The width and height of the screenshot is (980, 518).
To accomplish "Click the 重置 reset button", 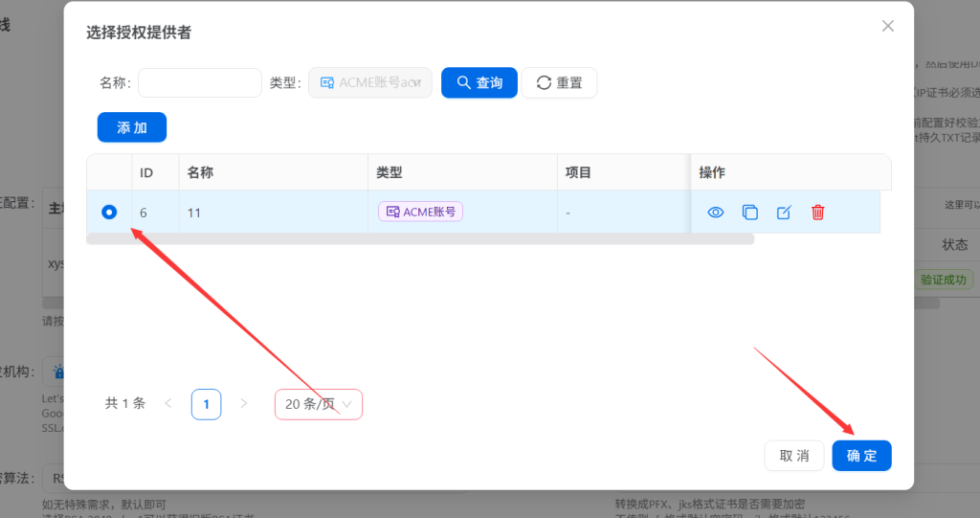I will 559,82.
